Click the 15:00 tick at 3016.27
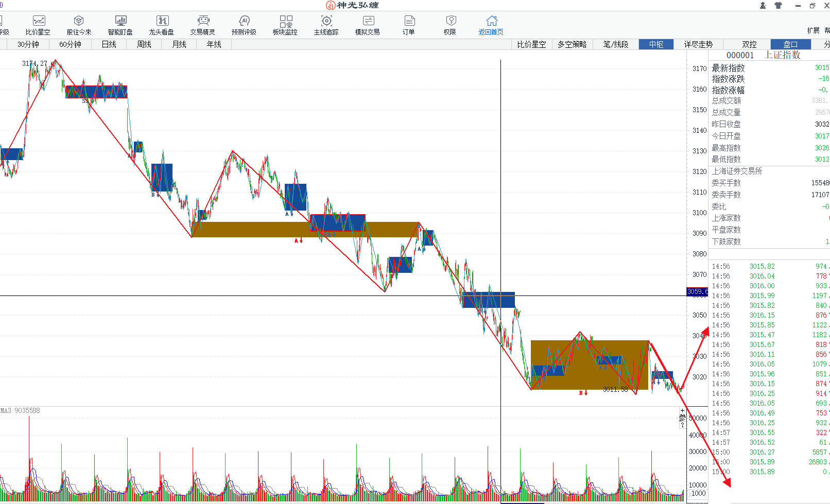Image resolution: width=830 pixels, height=504 pixels. coord(769,452)
